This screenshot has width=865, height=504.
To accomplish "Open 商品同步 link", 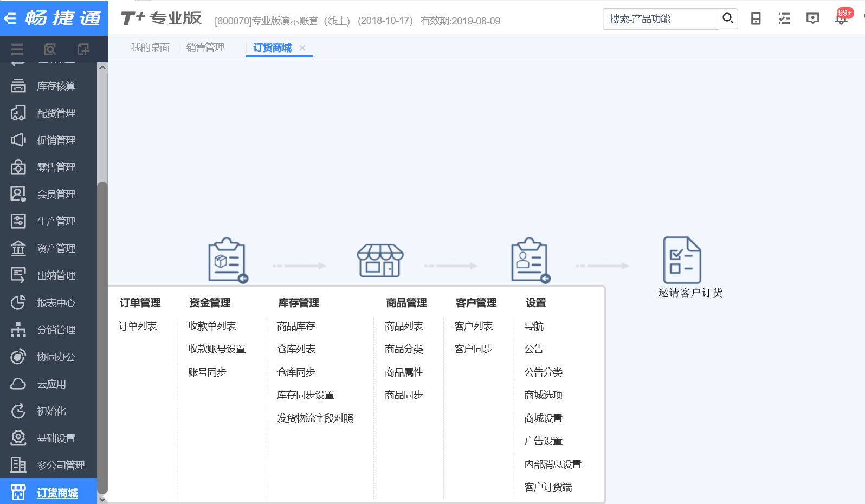I will tap(404, 395).
